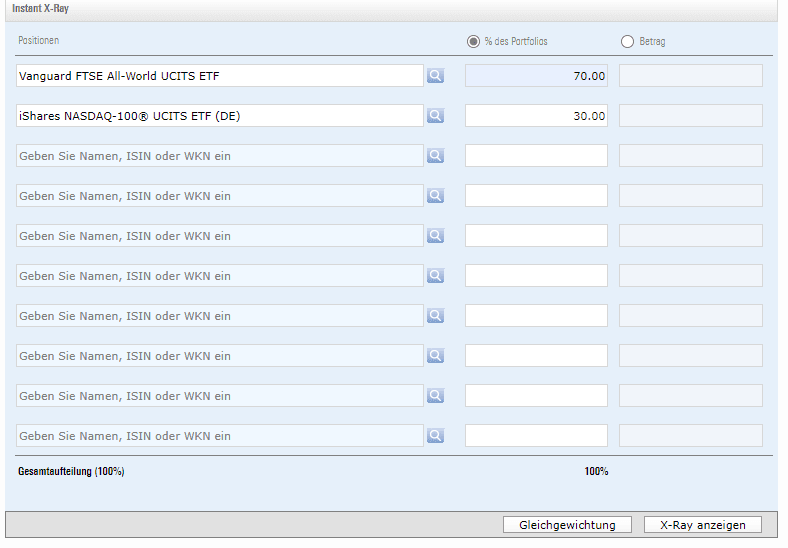Click search icon in the eighth position row
The width and height of the screenshot is (788, 548).
[x=435, y=356]
